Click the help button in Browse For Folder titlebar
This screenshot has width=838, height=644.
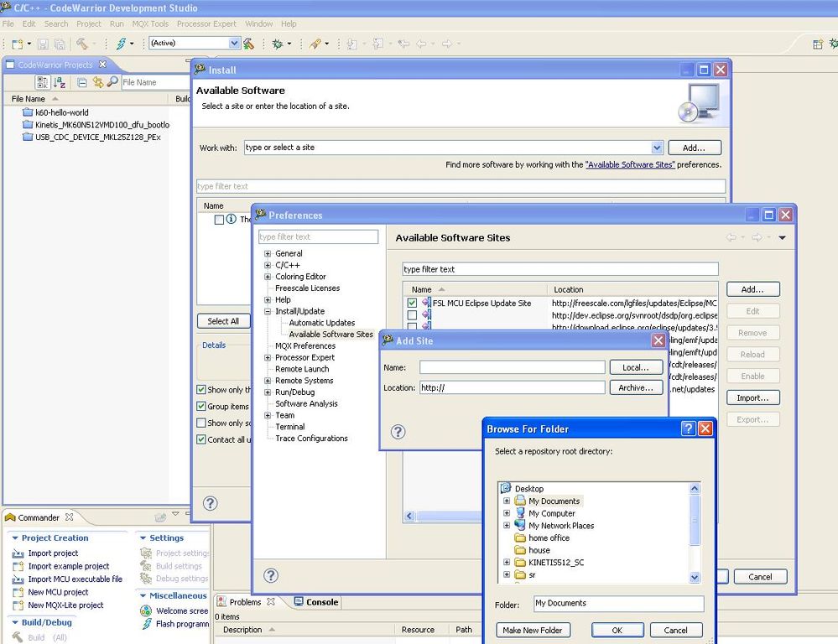(689, 428)
